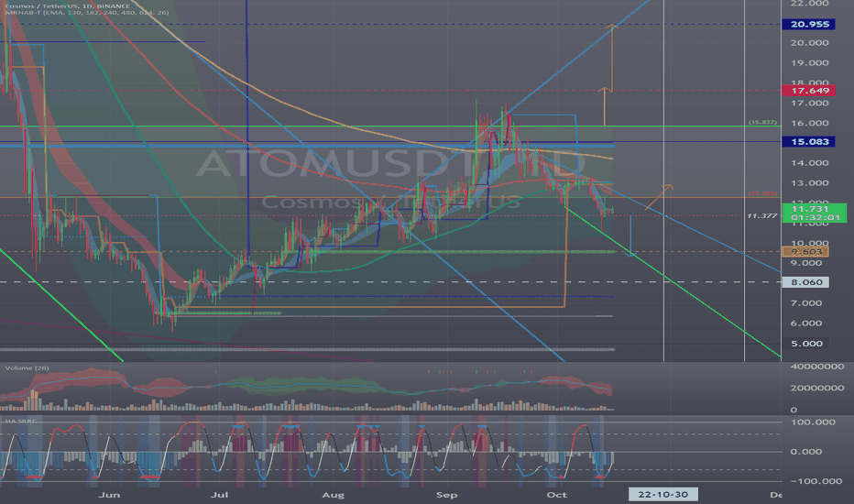
Task: Click the green 11.731 current price label
Action: (815, 213)
